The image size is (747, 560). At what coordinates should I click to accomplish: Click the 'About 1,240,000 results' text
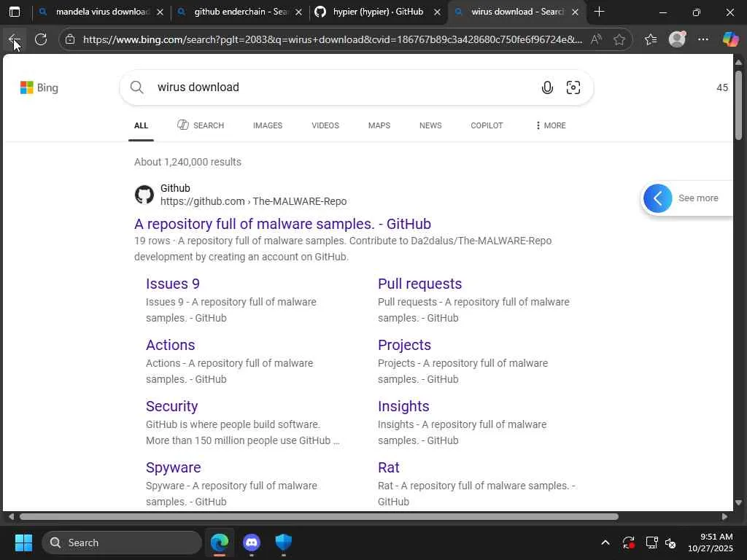click(187, 162)
